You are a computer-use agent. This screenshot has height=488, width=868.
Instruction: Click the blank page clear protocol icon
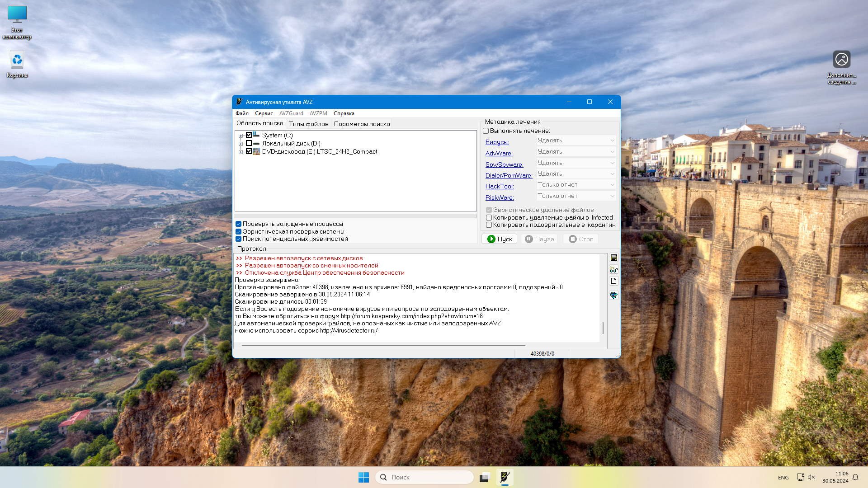click(x=613, y=281)
